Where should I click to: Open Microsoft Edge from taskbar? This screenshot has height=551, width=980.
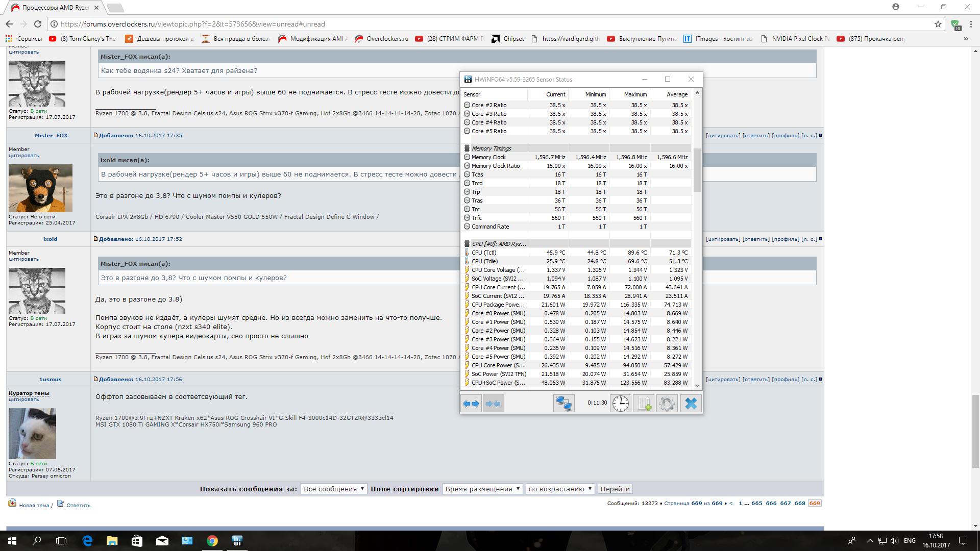(x=87, y=541)
